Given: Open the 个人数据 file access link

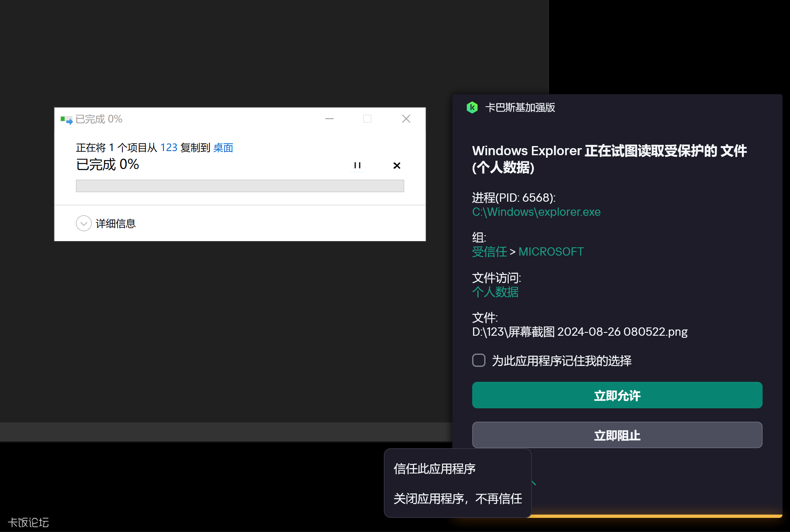Looking at the screenshot, I should pos(495,292).
